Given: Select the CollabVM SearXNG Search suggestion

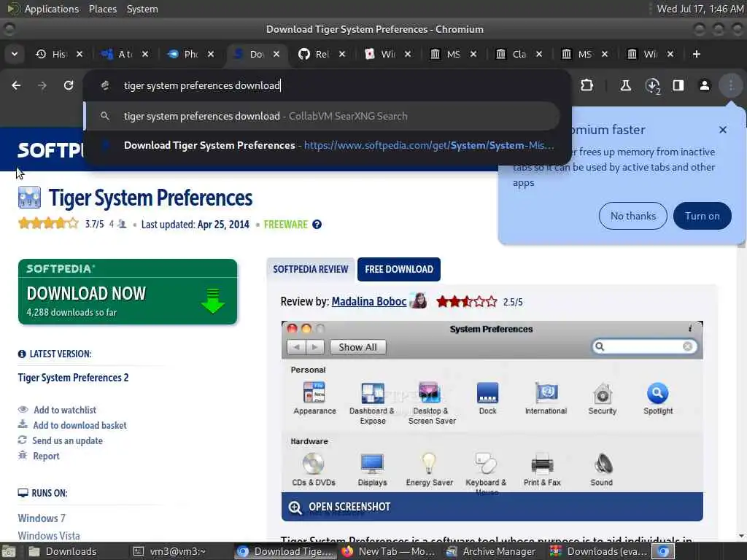Looking at the screenshot, I should point(322,116).
